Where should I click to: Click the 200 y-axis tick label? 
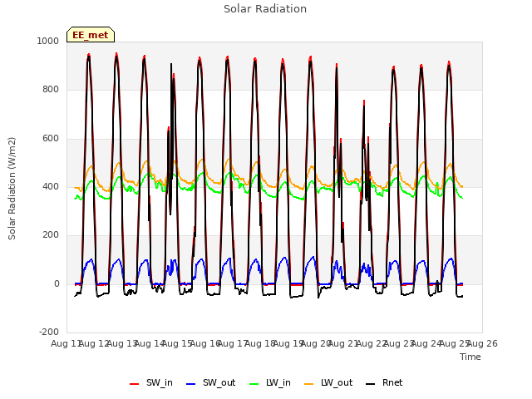[x=51, y=234]
